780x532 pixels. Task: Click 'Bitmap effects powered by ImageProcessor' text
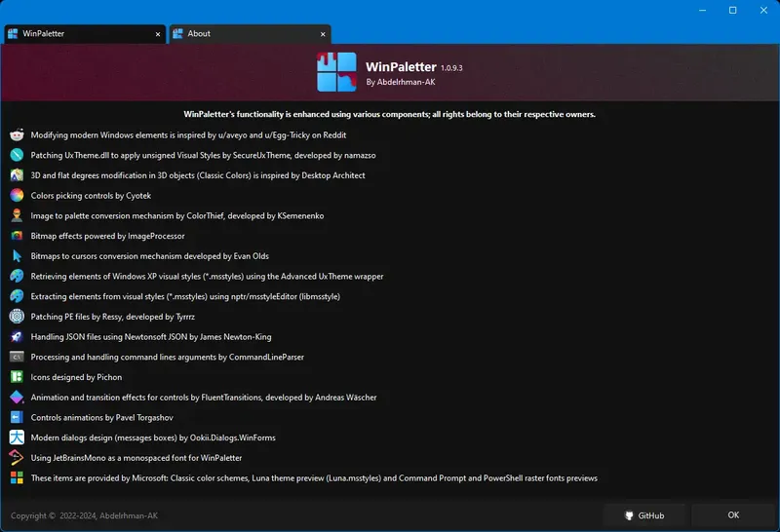pyautogui.click(x=107, y=236)
